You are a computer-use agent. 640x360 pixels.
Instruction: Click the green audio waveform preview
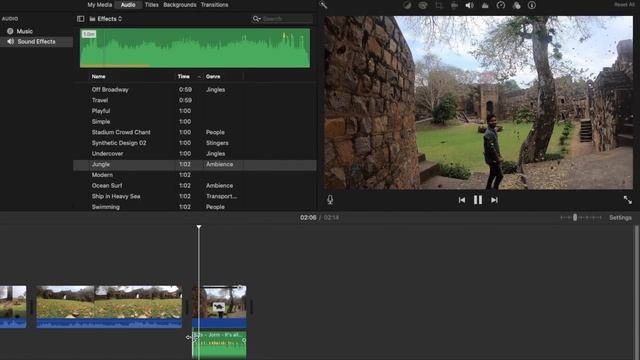[195, 48]
